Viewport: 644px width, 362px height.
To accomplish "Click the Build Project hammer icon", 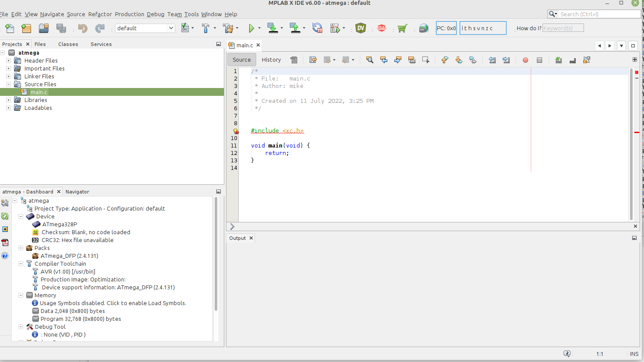I will click(205, 28).
